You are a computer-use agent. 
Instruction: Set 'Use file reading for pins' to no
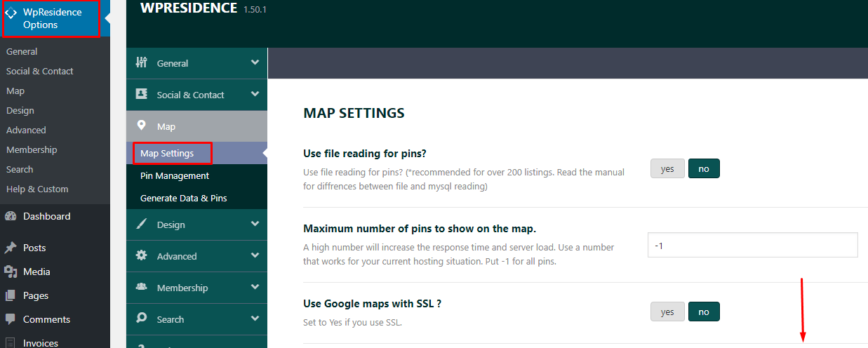704,168
